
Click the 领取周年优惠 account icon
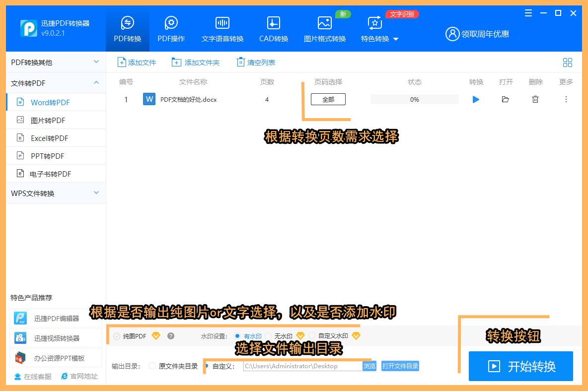pos(452,34)
